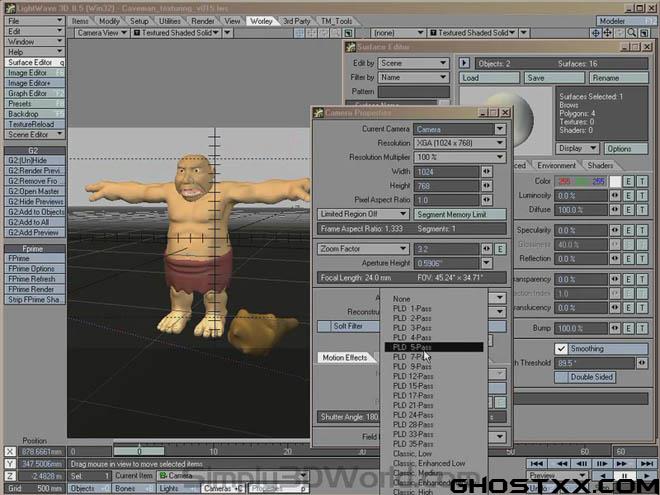Click the white color swatch next to Color
Image resolution: width=660 pixels, height=495 pixels.
615,181
